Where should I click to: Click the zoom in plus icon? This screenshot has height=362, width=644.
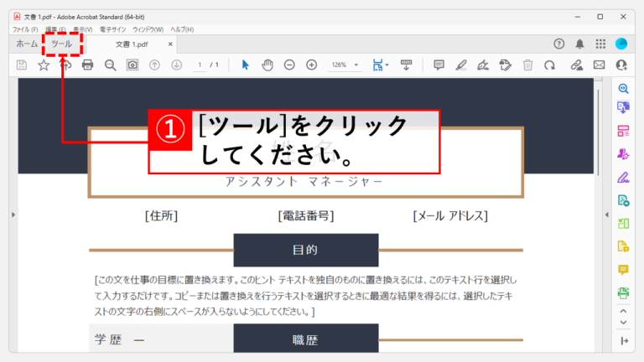[312, 65]
